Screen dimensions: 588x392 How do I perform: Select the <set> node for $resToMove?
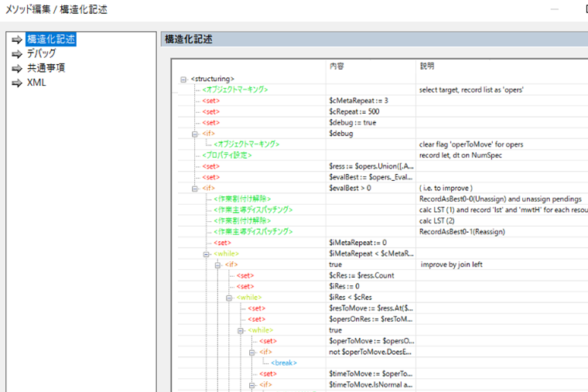pyautogui.click(x=257, y=308)
